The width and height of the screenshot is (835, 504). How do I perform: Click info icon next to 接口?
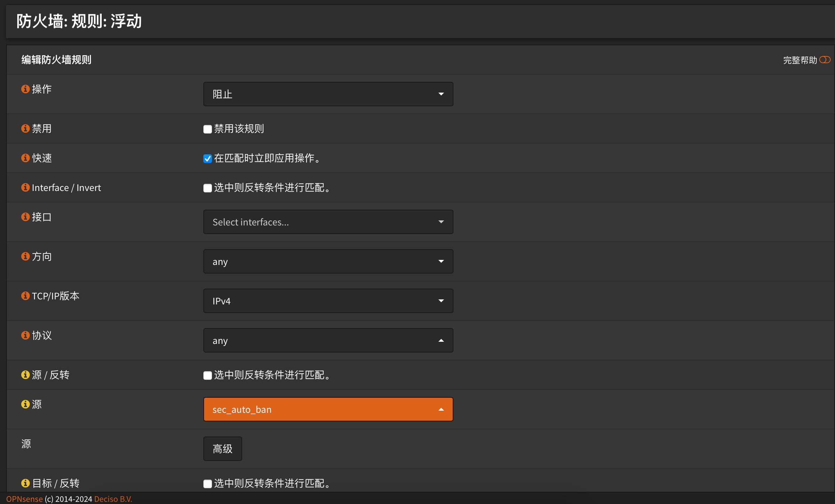[x=25, y=217]
